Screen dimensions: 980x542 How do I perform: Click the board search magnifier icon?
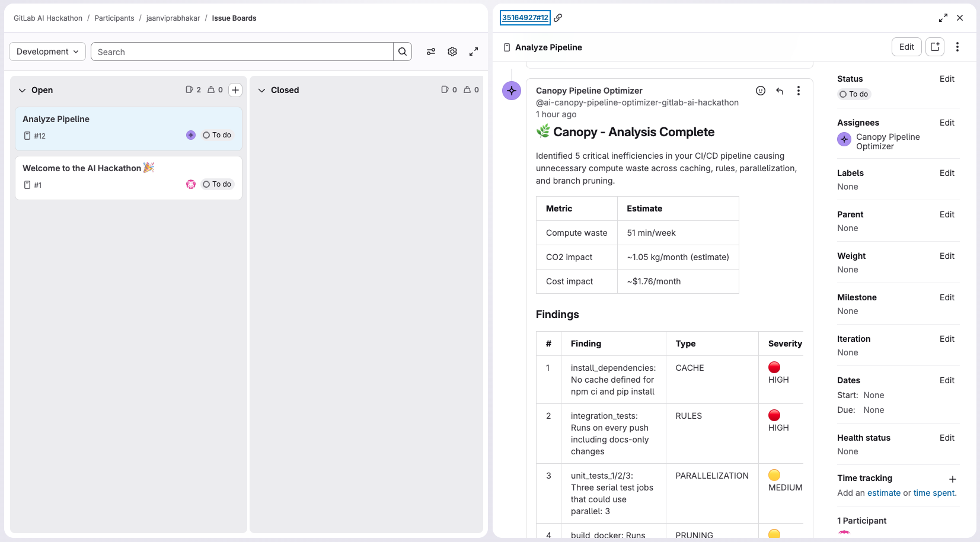pyautogui.click(x=403, y=52)
